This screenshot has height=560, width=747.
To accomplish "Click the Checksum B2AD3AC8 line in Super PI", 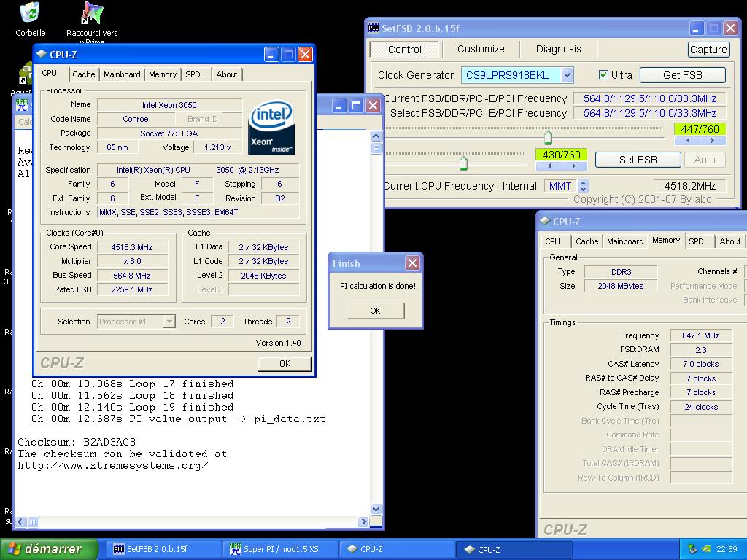I will tap(77, 442).
